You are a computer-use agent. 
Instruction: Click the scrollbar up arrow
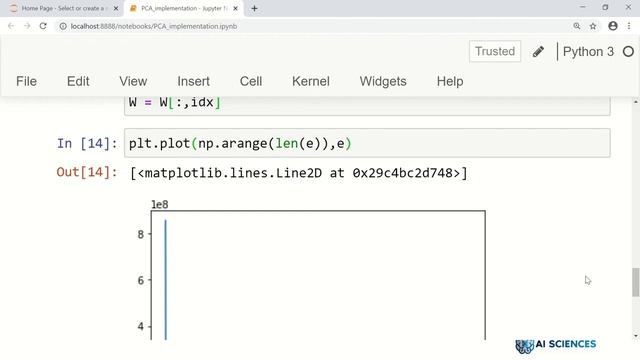(636, 102)
